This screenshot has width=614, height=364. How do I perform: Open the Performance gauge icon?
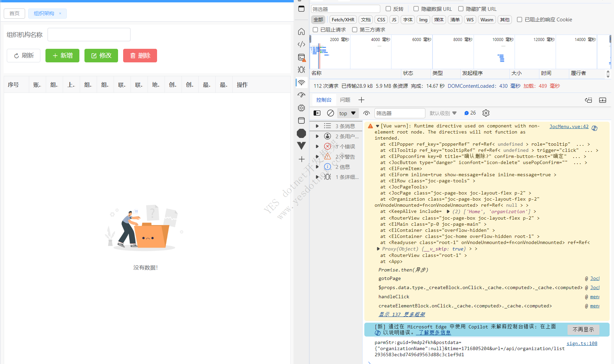pyautogui.click(x=301, y=95)
